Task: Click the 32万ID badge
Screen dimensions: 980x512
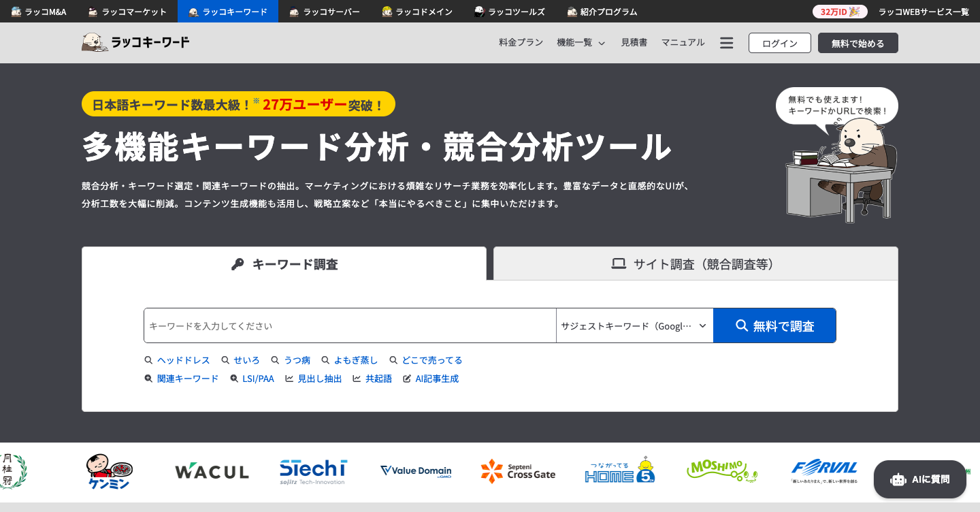Action: (840, 11)
